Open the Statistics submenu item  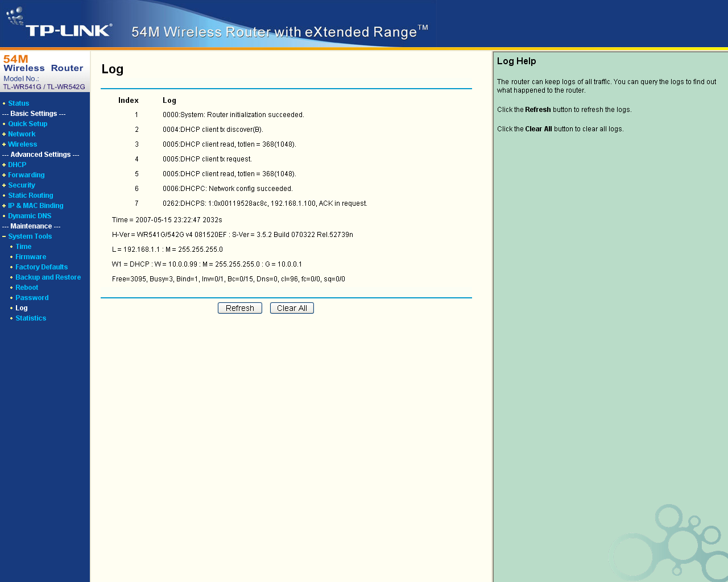31,318
